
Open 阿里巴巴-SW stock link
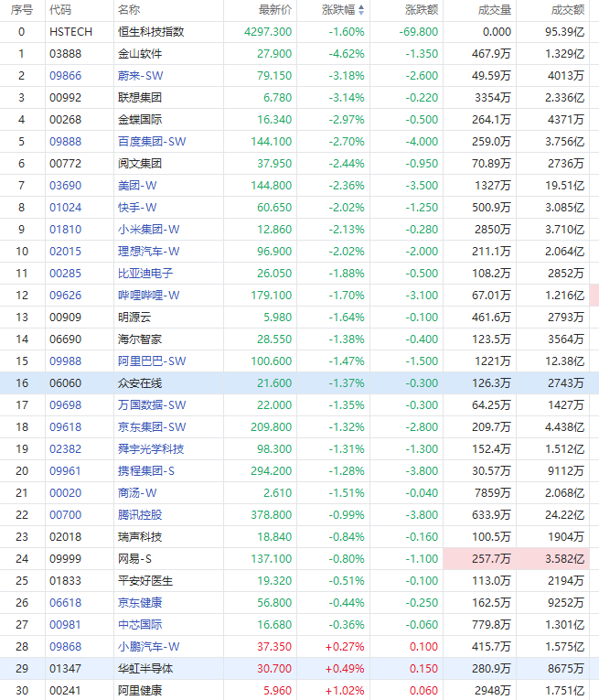coord(152,361)
